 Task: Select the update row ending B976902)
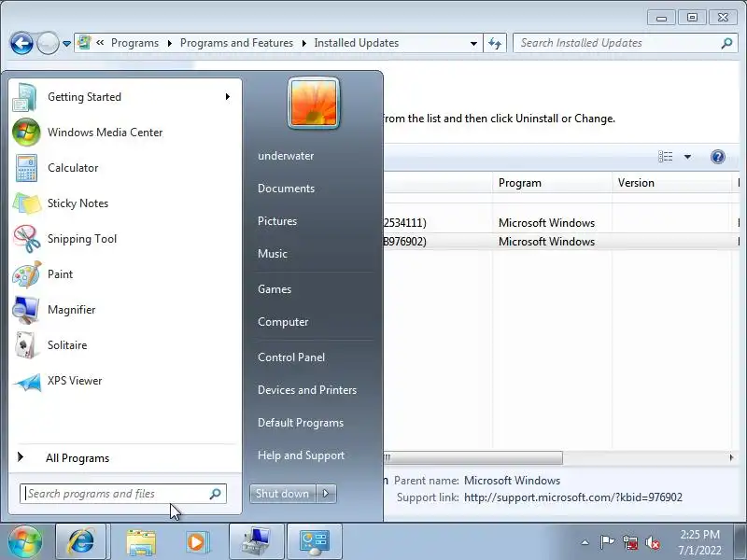(561, 242)
